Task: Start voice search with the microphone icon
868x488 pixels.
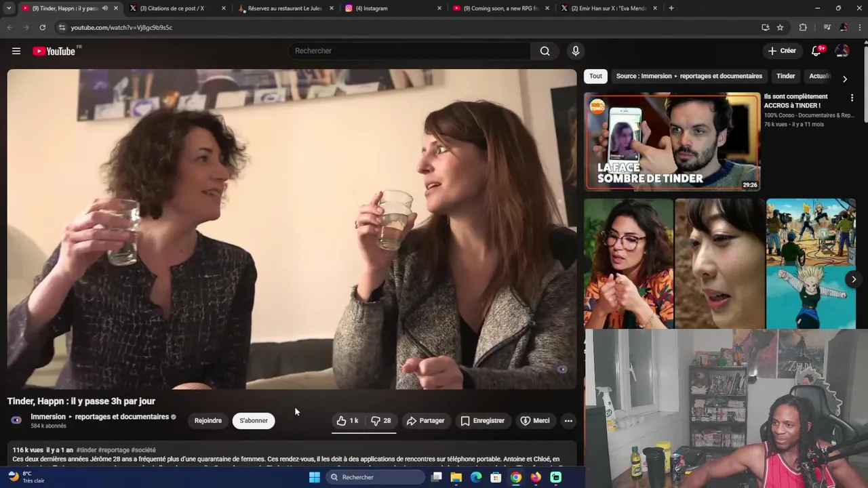Action: pyautogui.click(x=576, y=51)
